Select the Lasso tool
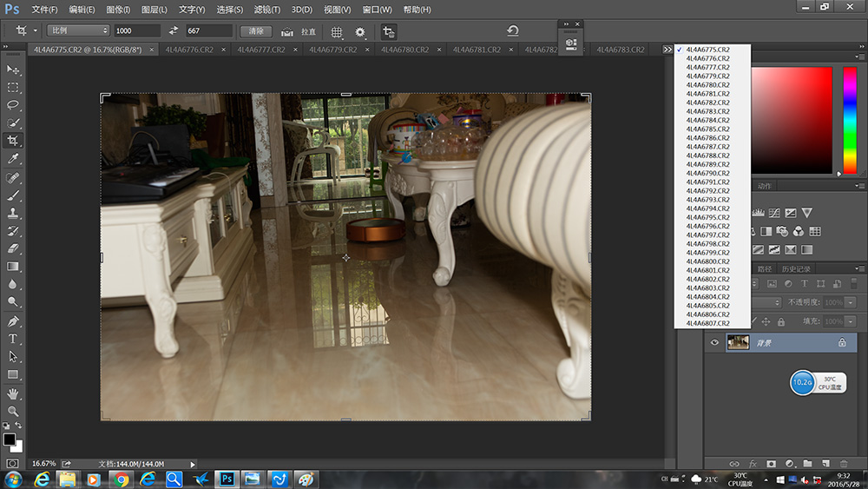Image resolution: width=868 pixels, height=489 pixels. 13,105
